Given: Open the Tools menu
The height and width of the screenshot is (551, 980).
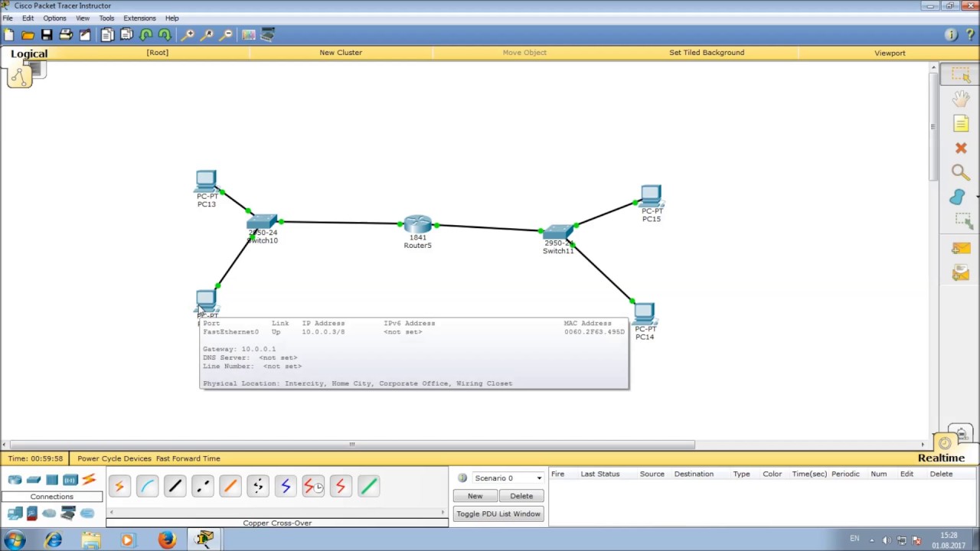Looking at the screenshot, I should coord(106,18).
